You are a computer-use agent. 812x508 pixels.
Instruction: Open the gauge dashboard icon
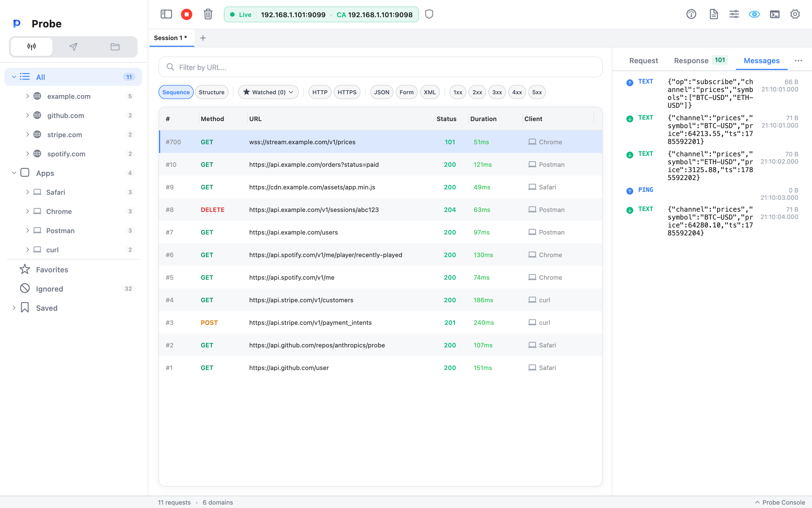pos(691,14)
